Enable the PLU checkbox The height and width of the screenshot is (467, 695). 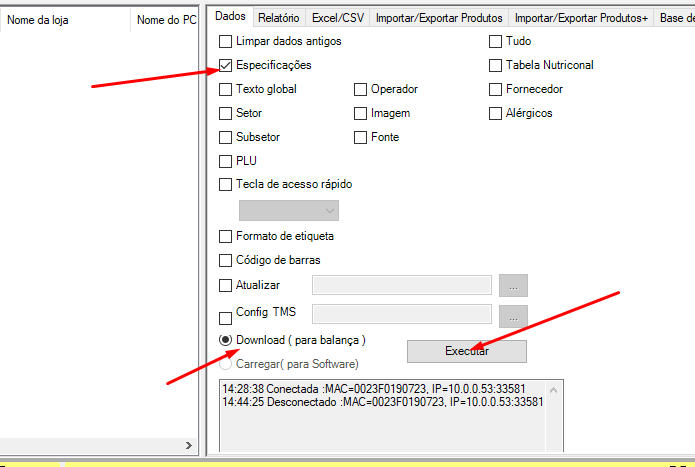tap(225, 161)
